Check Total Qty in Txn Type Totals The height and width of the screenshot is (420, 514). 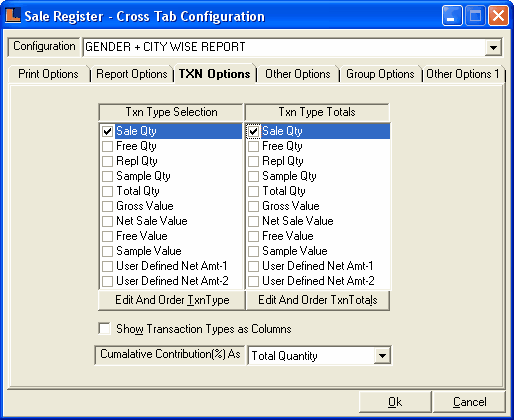253,191
